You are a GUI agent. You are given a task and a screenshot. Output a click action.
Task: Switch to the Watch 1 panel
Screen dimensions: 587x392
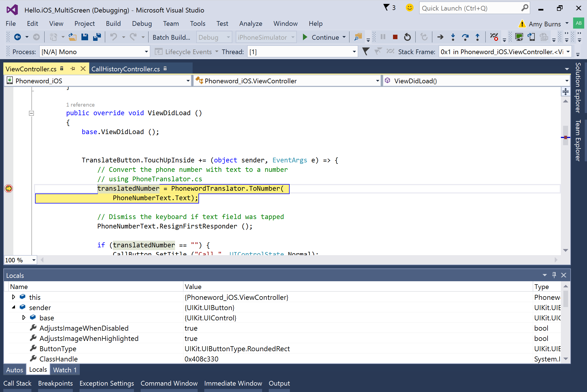click(x=64, y=370)
